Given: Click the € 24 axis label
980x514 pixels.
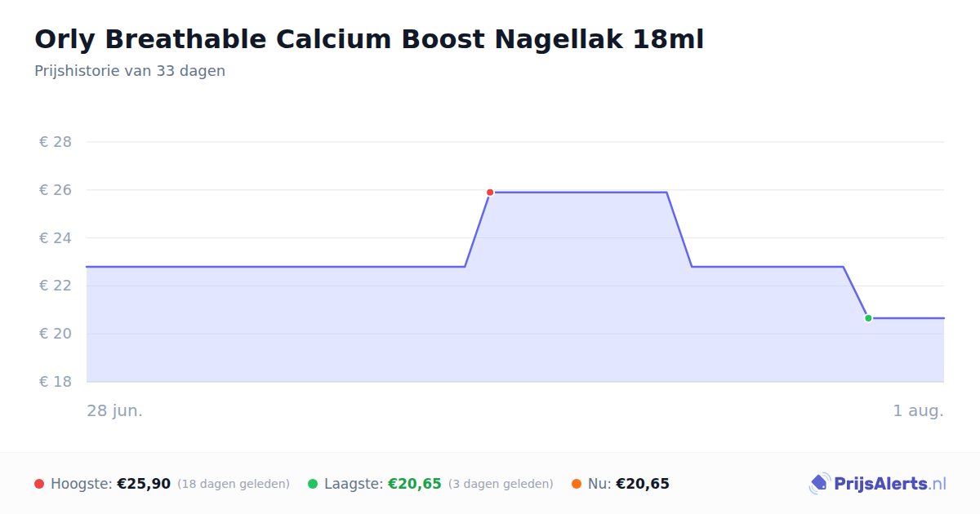Looking at the screenshot, I should [56, 238].
